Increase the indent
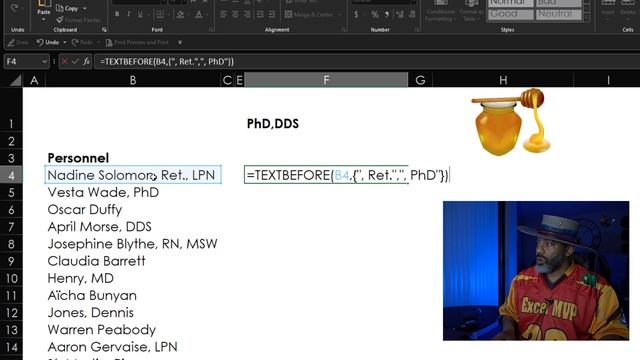The image size is (640, 360). tap(272, 15)
